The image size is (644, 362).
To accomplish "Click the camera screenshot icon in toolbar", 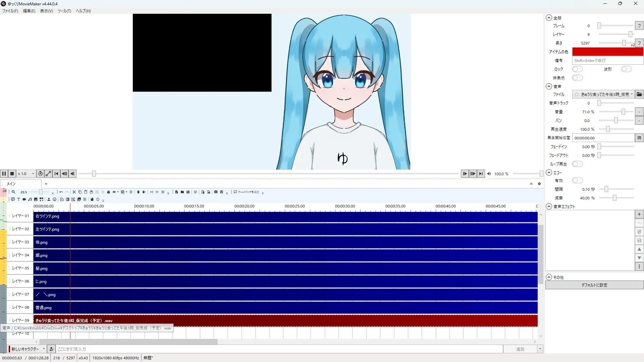I will pos(216,192).
